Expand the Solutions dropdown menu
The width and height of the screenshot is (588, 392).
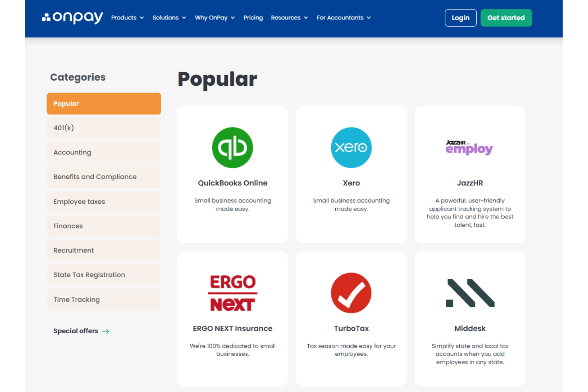point(169,17)
